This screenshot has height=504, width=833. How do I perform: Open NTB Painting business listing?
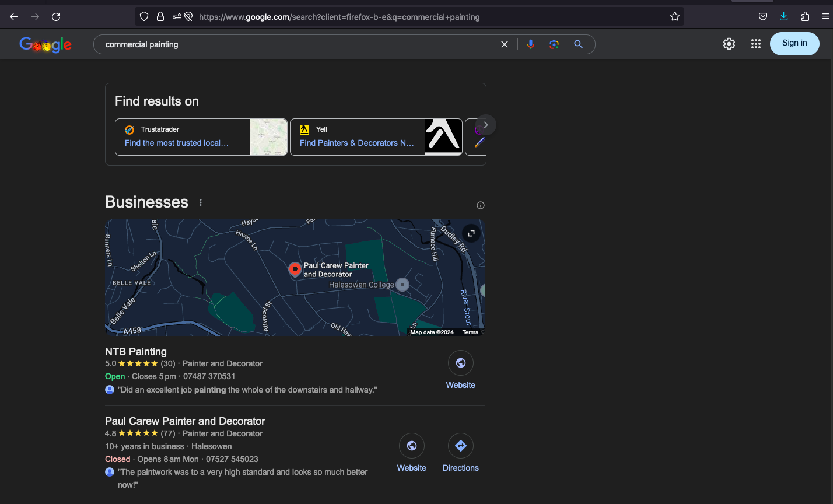pyautogui.click(x=136, y=352)
